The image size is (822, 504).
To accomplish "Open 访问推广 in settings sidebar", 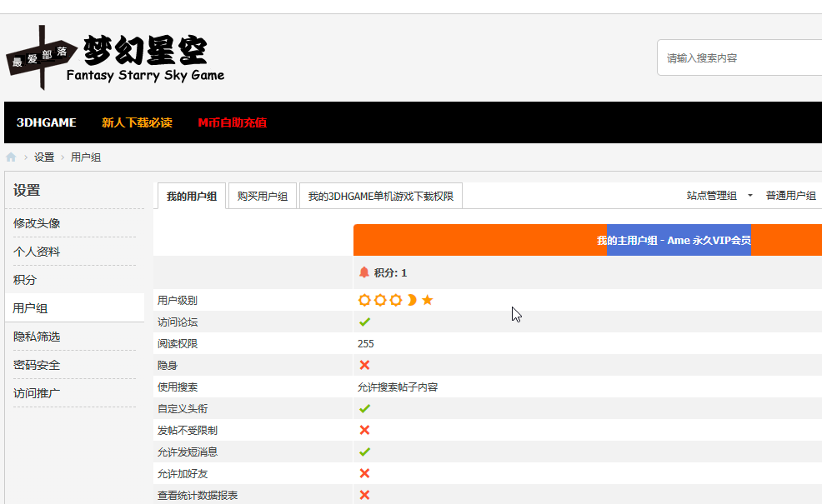I will [37, 393].
